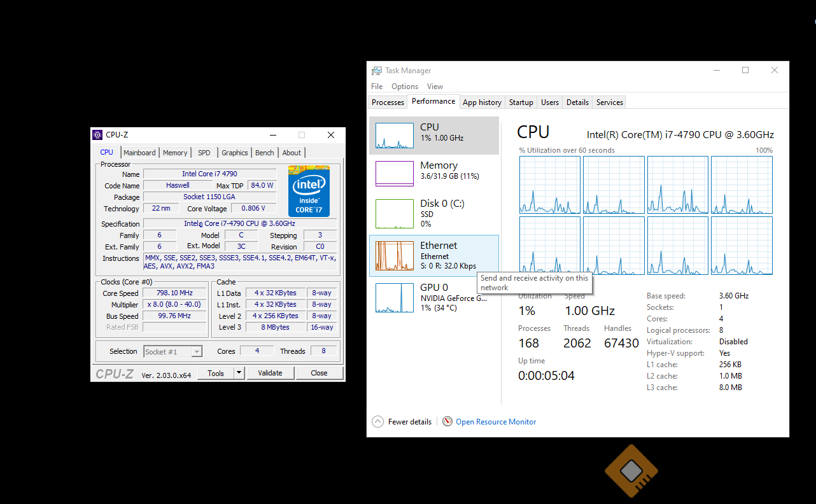Open the SPD tab in CPU-Z

[x=204, y=153]
